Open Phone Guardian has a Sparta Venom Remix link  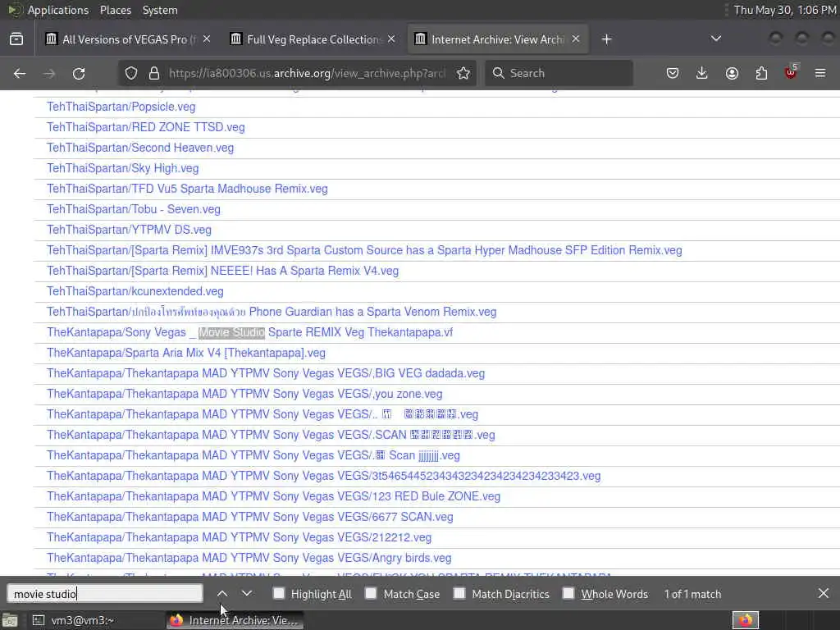click(x=272, y=312)
